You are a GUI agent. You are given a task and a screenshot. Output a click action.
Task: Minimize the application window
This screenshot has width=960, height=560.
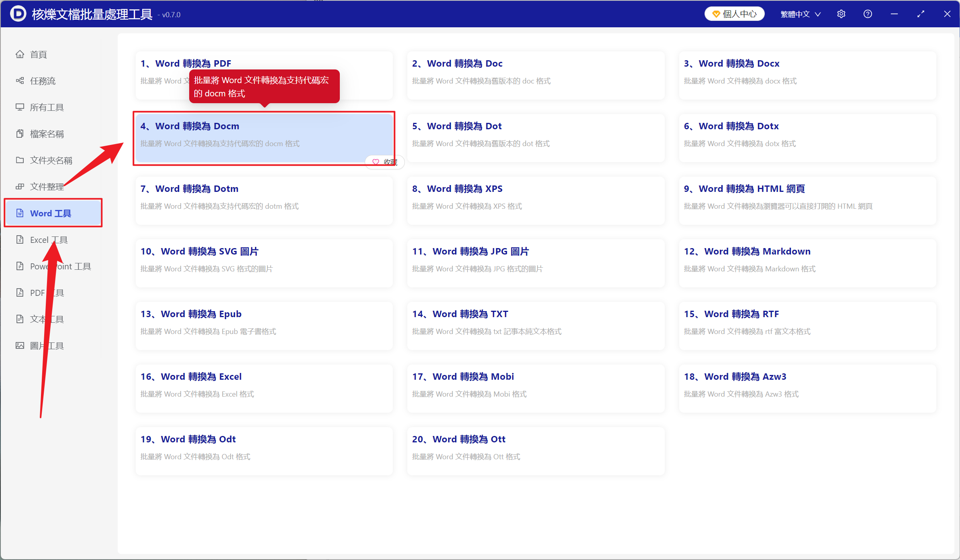pyautogui.click(x=894, y=14)
